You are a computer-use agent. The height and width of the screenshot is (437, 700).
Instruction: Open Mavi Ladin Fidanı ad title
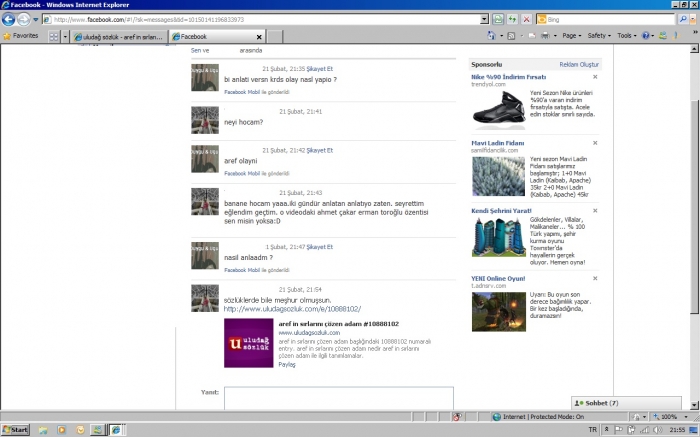[x=498, y=143]
